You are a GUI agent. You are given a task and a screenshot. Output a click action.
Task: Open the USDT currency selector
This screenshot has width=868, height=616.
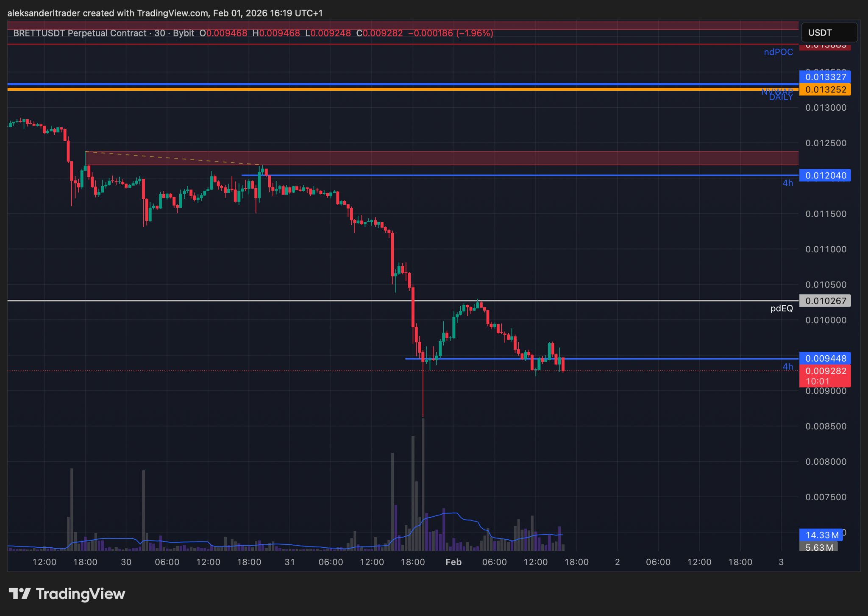point(829,33)
